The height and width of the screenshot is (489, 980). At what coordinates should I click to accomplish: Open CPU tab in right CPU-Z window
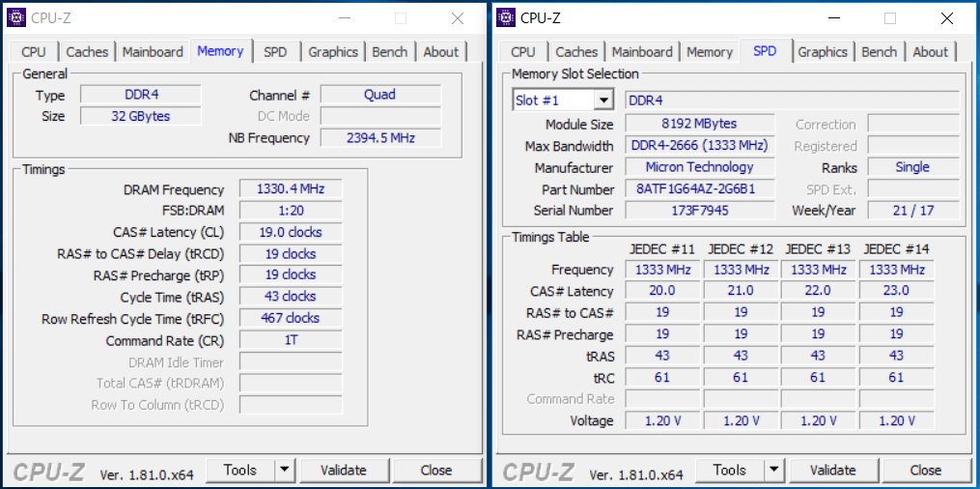coord(523,52)
